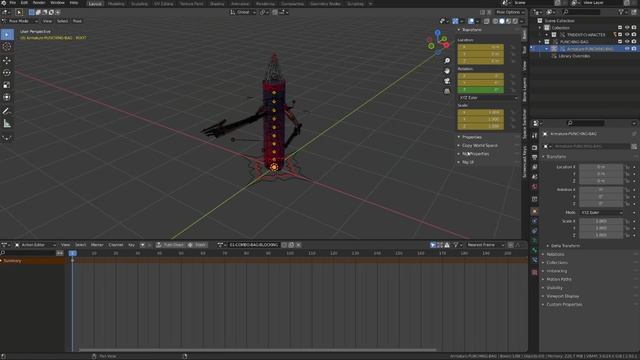Click the properties Scale X value field

coord(601,221)
